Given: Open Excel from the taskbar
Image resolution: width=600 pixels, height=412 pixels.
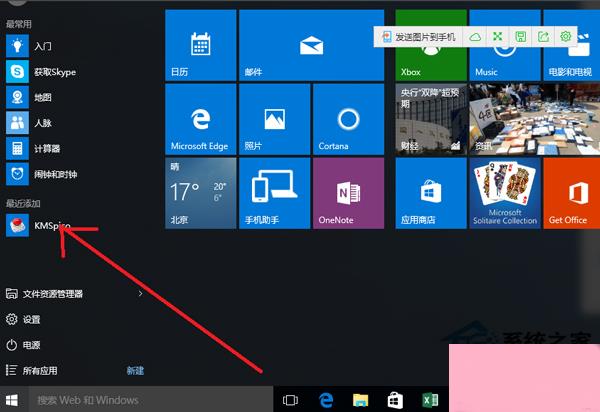Looking at the screenshot, I should click(430, 400).
